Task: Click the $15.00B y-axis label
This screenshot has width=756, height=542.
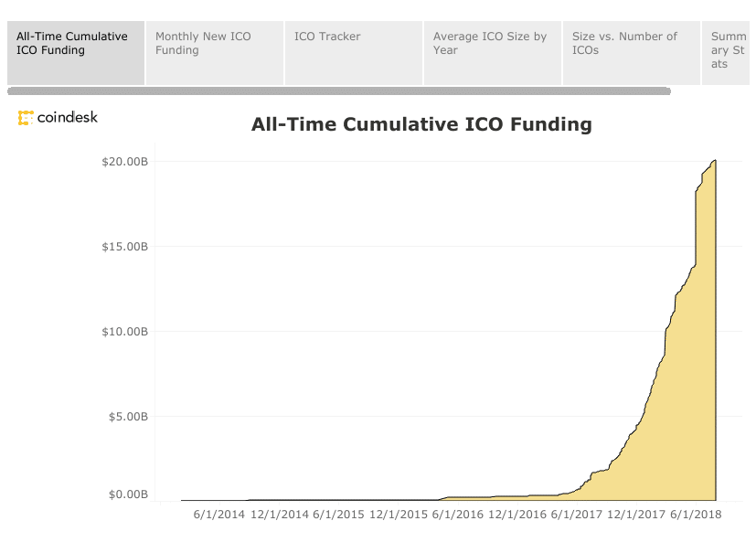Action: click(125, 247)
